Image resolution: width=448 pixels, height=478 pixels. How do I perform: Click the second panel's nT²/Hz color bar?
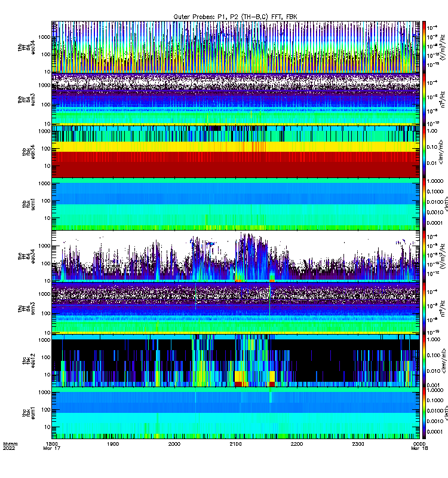click(424, 99)
